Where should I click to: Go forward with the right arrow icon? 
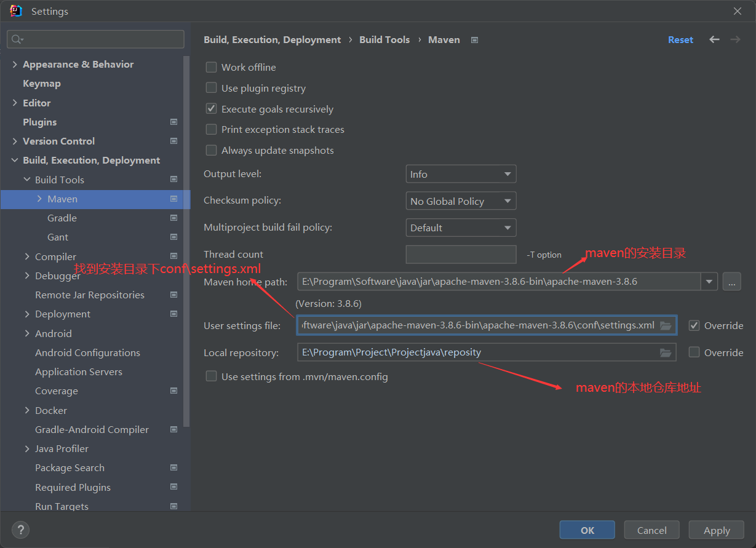click(735, 39)
